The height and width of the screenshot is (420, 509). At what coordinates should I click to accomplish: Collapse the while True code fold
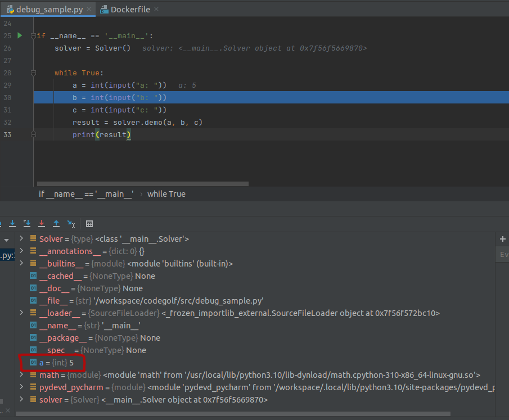(x=34, y=73)
